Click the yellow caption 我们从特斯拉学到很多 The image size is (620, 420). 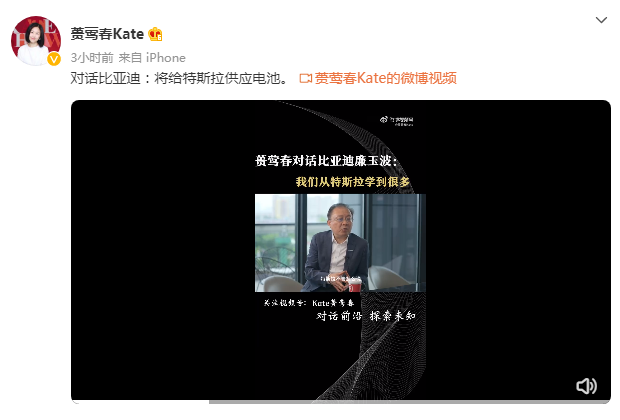tap(353, 182)
